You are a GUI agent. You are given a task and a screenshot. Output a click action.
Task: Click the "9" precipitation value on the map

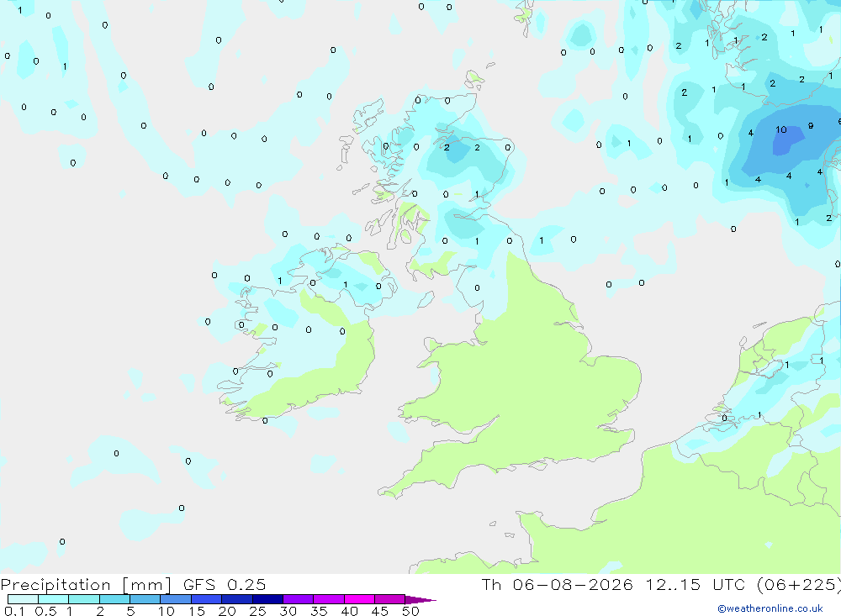click(x=811, y=126)
